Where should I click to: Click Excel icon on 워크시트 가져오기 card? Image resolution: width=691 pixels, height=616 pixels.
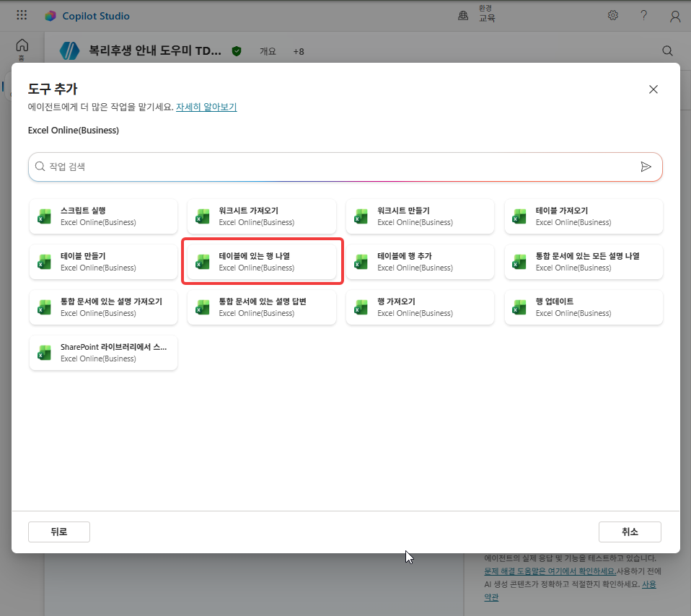(202, 216)
